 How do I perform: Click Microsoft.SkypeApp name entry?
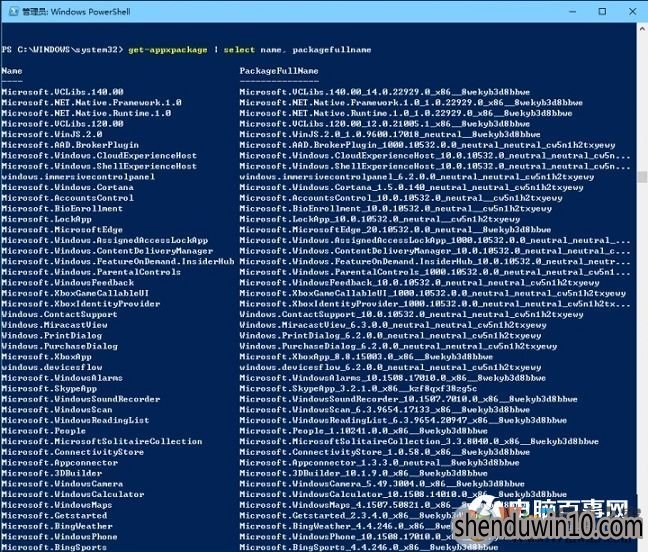click(x=49, y=388)
